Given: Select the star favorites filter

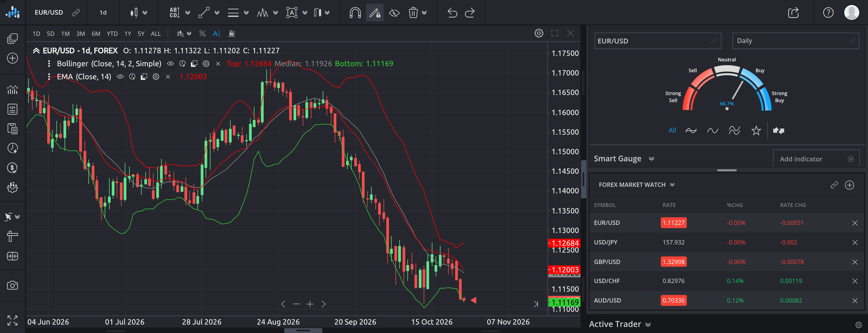Looking at the screenshot, I should (756, 130).
